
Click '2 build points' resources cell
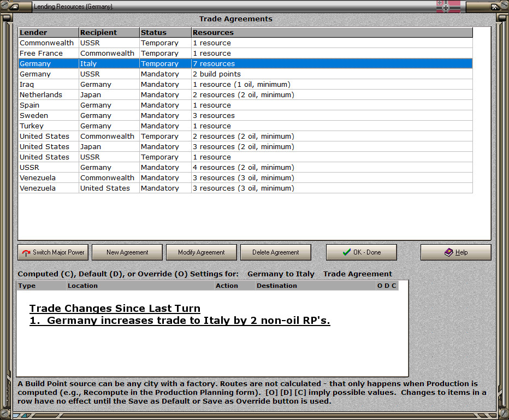click(x=332, y=74)
